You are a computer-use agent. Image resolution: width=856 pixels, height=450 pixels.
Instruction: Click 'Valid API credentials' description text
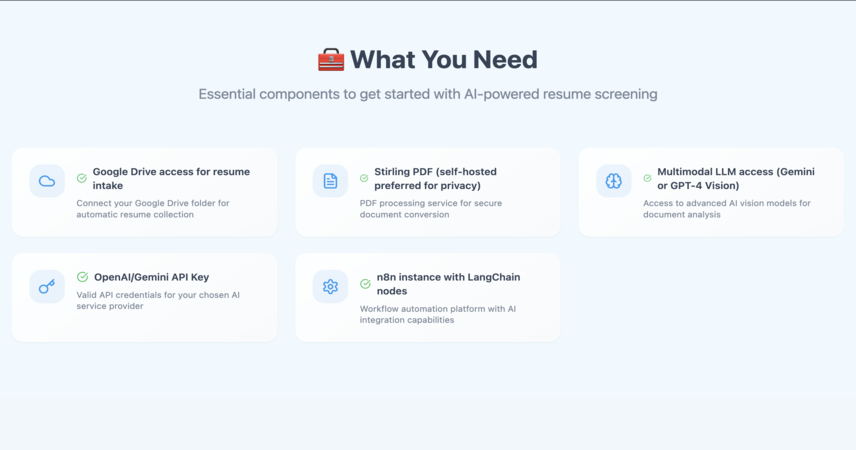158,300
